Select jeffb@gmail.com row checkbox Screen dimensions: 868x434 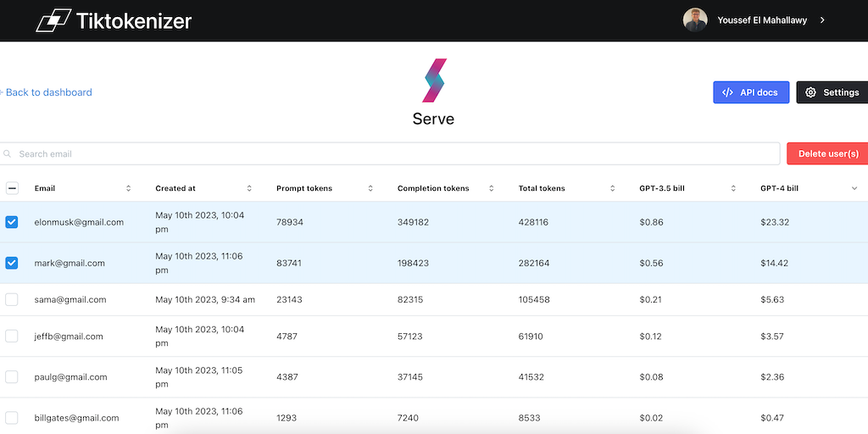tap(12, 336)
